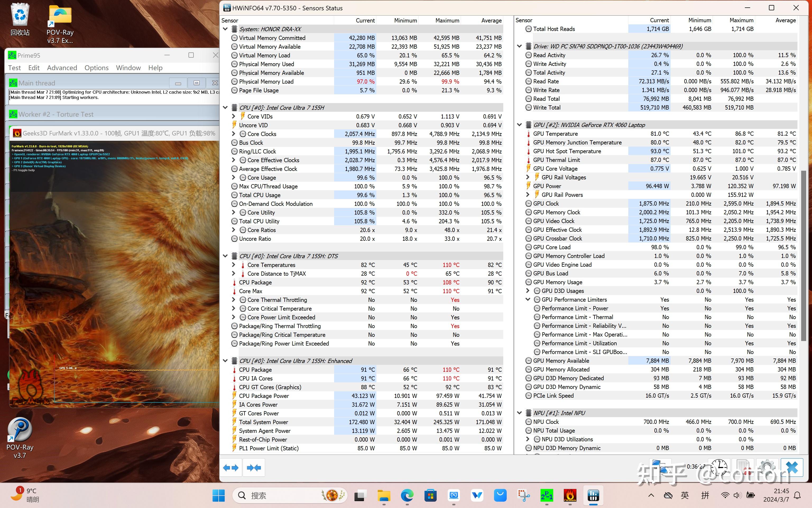Open the Wi-Fi network tray icon
The height and width of the screenshot is (508, 812).
click(x=725, y=495)
